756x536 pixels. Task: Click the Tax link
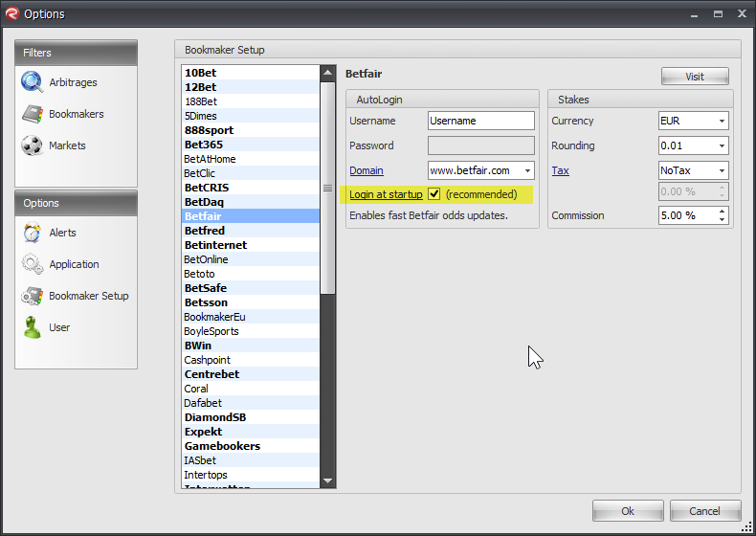click(x=560, y=170)
